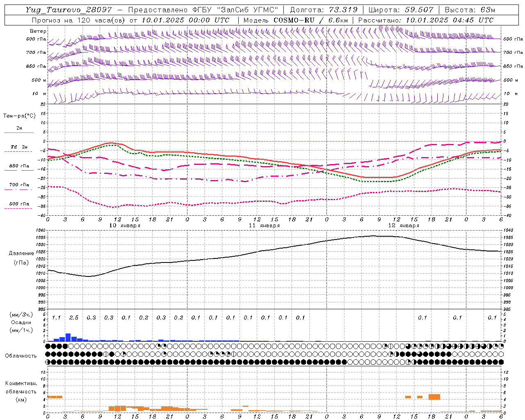Click the tallest blue precipitation bar

[68, 337]
